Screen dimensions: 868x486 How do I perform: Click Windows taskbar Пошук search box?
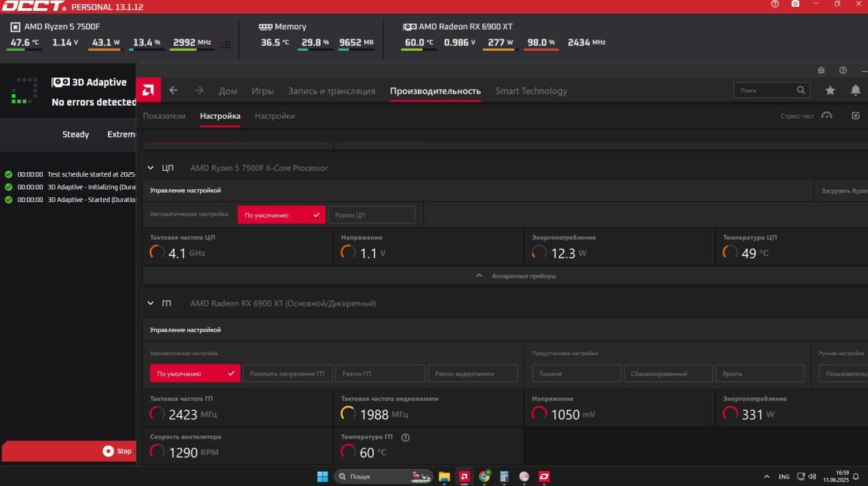[384, 477]
